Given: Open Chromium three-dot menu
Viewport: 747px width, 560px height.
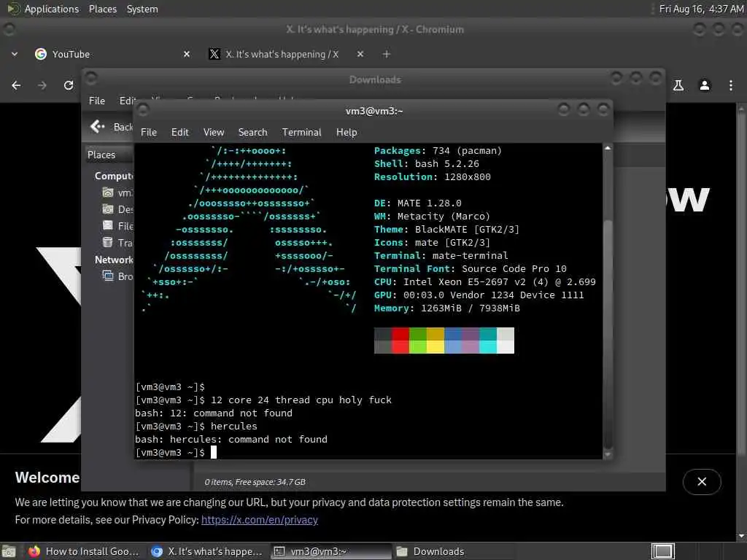Looking at the screenshot, I should coord(731,85).
